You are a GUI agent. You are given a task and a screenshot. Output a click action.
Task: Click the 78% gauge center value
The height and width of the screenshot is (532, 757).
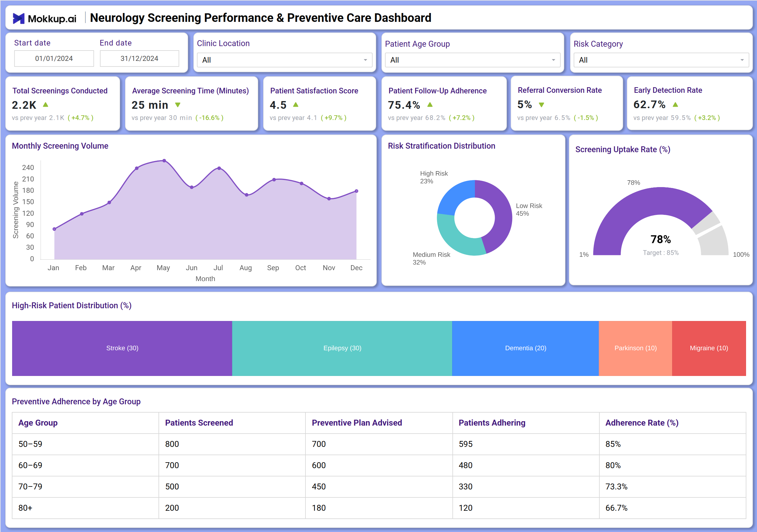pos(660,239)
